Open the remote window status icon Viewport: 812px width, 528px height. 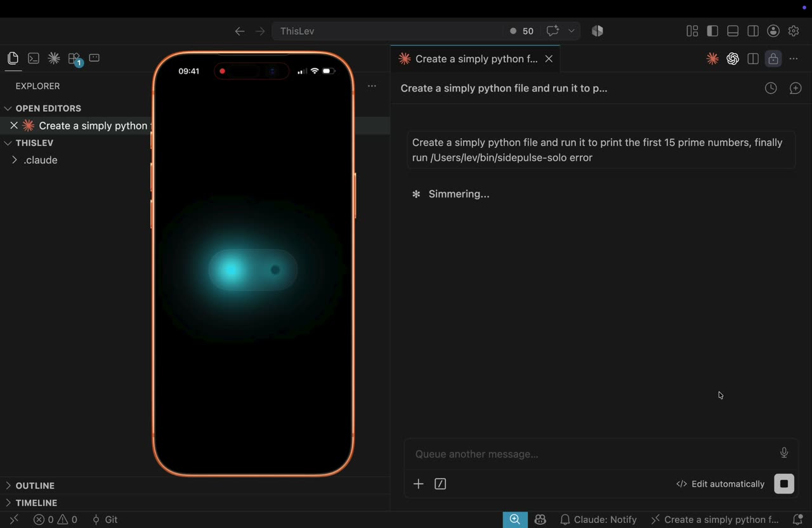coord(14,520)
